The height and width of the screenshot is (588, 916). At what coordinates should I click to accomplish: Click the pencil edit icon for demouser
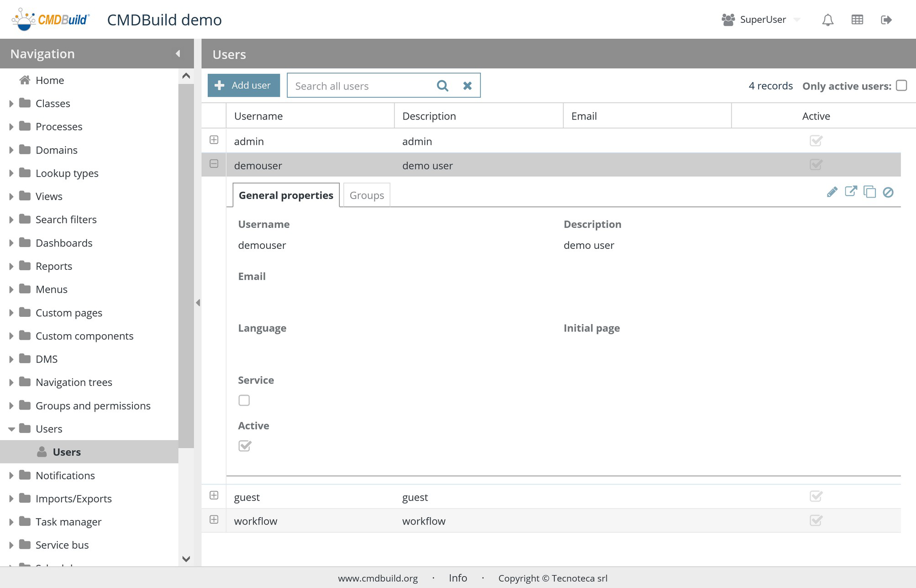(832, 192)
